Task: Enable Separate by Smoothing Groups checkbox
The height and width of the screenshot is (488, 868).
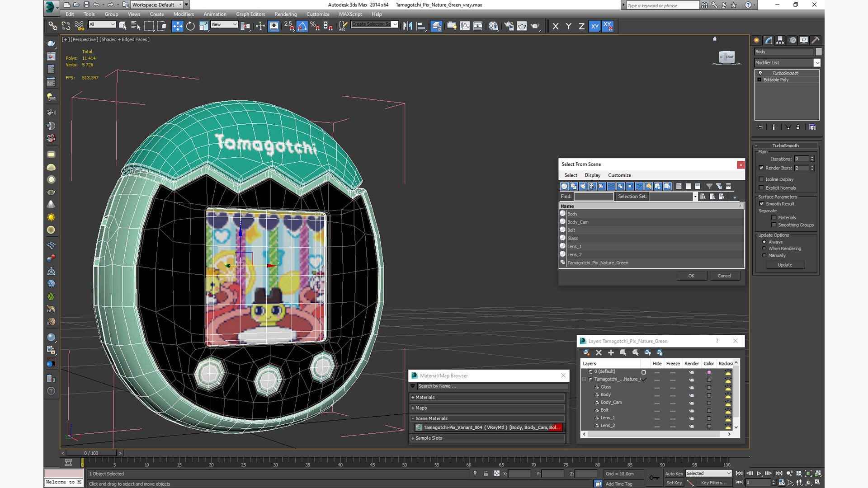Action: [x=774, y=225]
